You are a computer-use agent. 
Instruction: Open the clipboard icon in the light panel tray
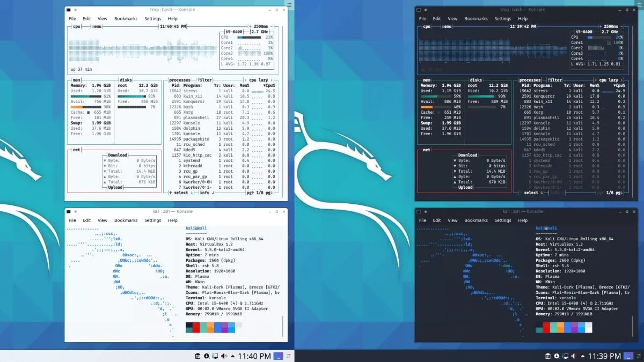pyautogui.click(x=198, y=356)
